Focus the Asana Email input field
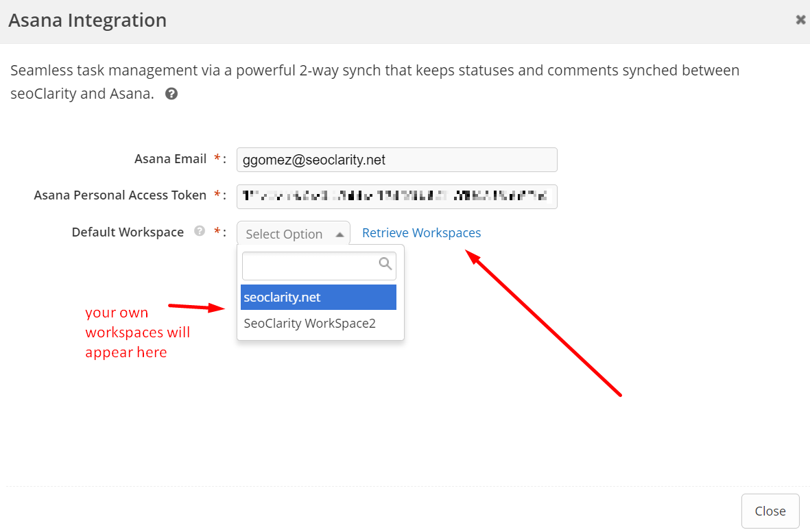The image size is (810, 532). 396,160
